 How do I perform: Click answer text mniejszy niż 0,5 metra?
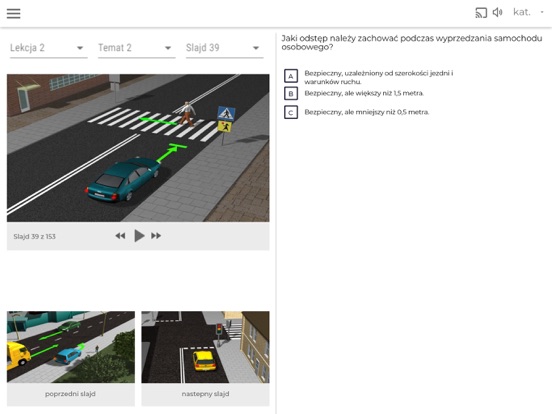tap(367, 112)
